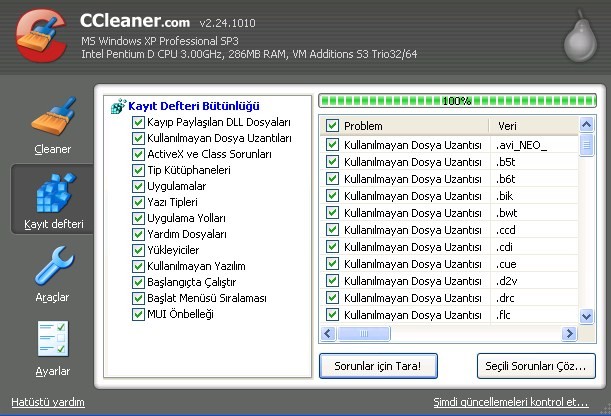
Task: Uncheck Uygulama Yolları
Action: (x=138, y=218)
